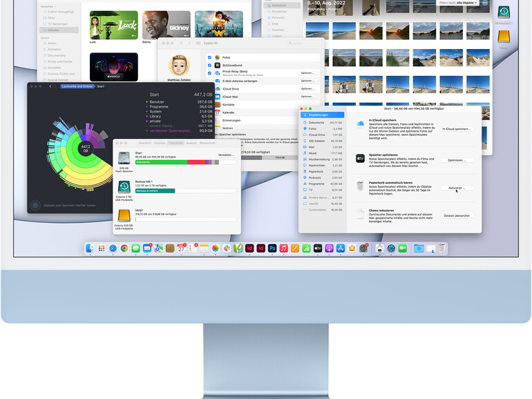The height and width of the screenshot is (399, 532).
Task: Open Calendar icon showing 27 in Dock
Action: tap(182, 249)
